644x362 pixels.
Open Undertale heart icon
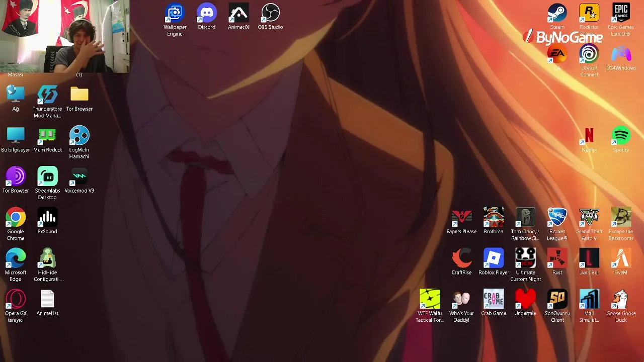(x=525, y=299)
